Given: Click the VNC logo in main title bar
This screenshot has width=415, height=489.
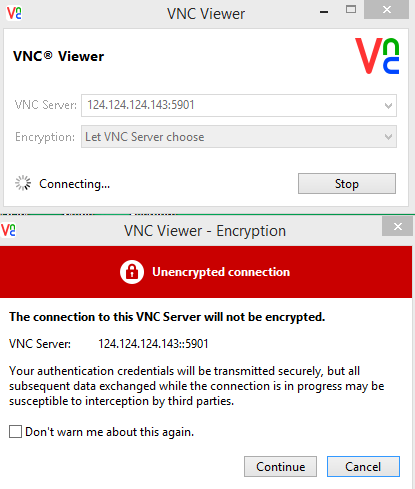Looking at the screenshot, I should (14, 13).
